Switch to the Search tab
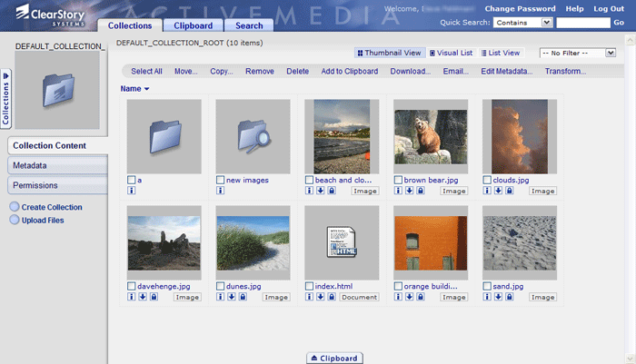636x364 pixels. [x=248, y=25]
